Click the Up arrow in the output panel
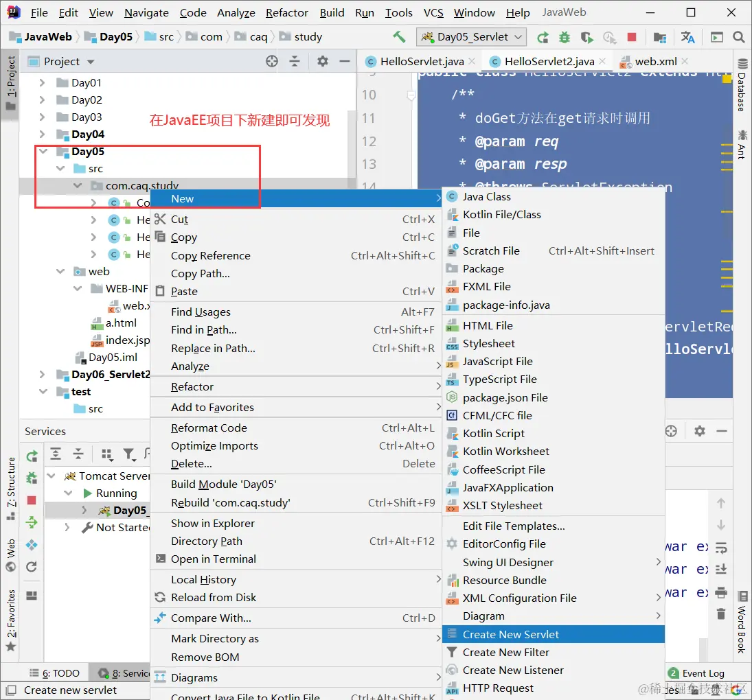Viewport: 752px width, 700px height. tap(721, 503)
